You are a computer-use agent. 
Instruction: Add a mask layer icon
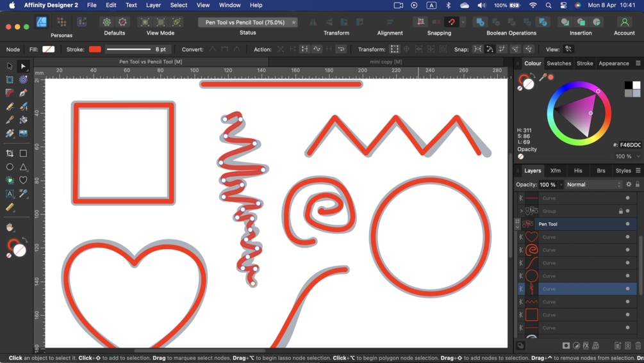566,346
